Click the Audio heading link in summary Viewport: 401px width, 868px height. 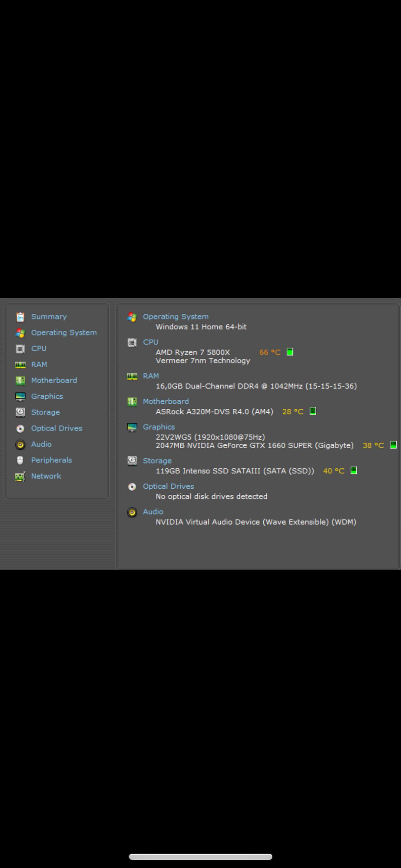click(153, 512)
